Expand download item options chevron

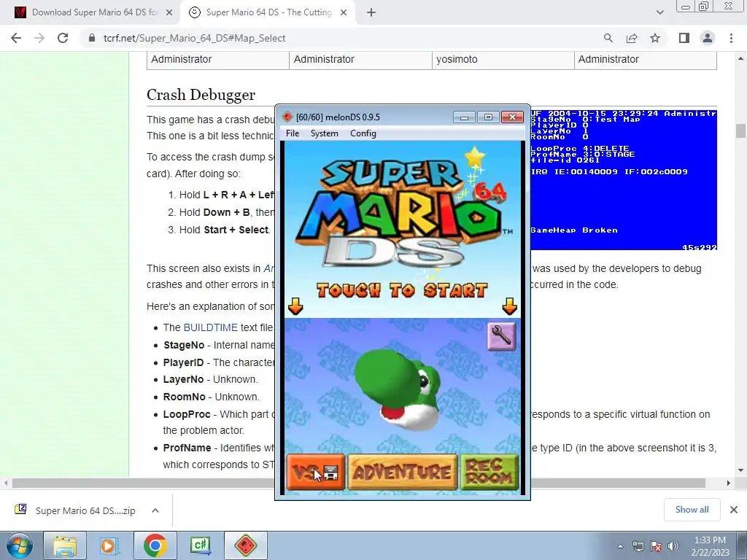tap(155, 510)
